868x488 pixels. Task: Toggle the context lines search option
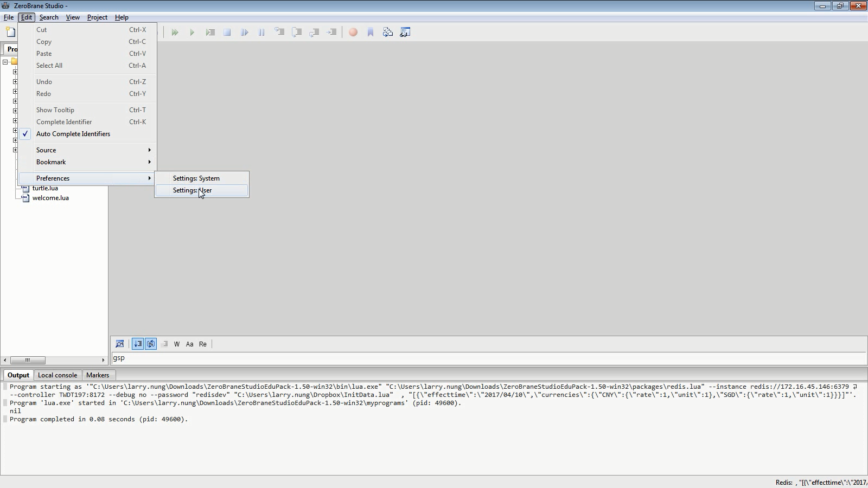pyautogui.click(x=164, y=344)
